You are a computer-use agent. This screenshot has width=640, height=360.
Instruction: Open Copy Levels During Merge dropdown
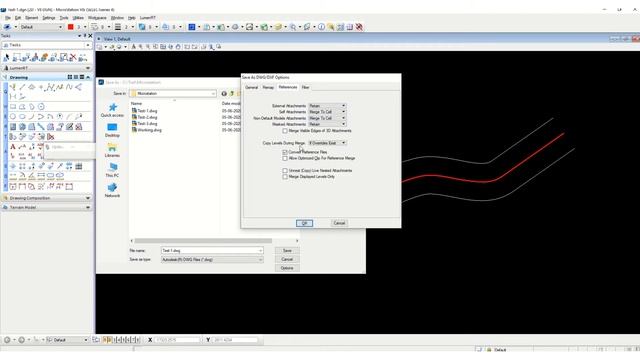tap(327, 143)
